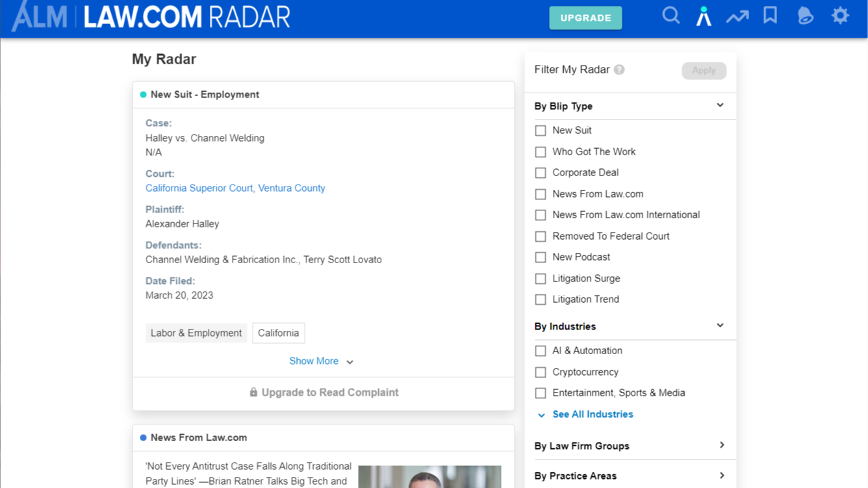The image size is (868, 488).
Task: Open the search magnifier icon
Action: coord(671,16)
